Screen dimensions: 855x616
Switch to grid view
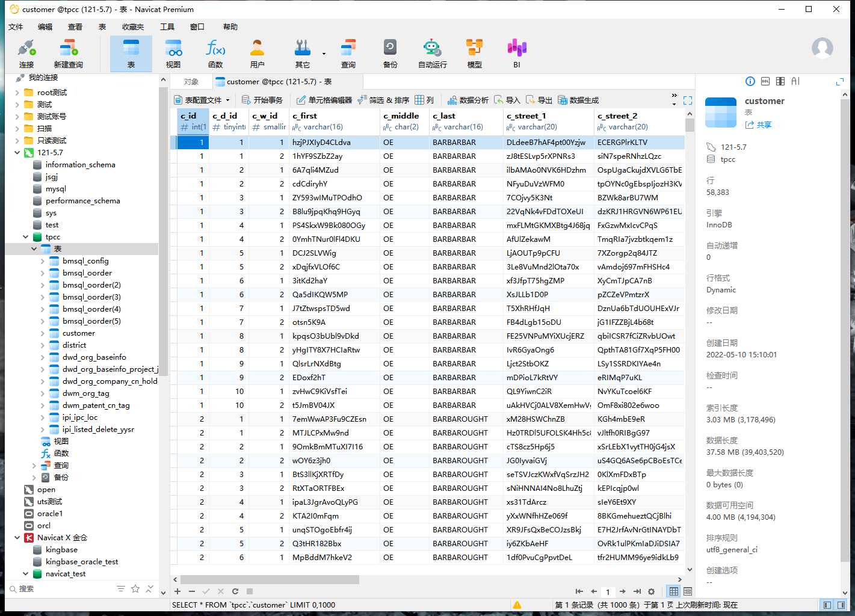click(674, 591)
